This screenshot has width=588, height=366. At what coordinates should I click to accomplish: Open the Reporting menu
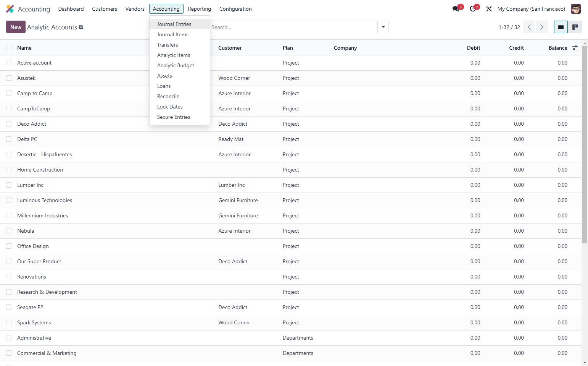coord(199,9)
